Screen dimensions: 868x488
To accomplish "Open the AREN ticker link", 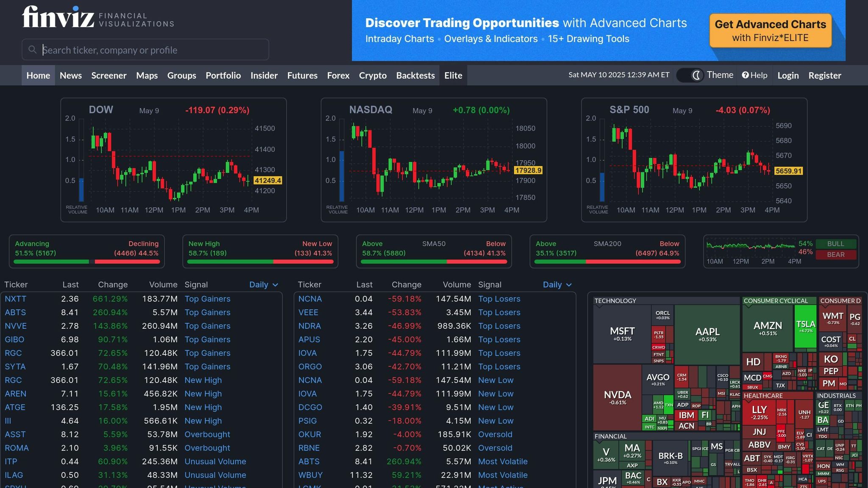I will click(16, 394).
